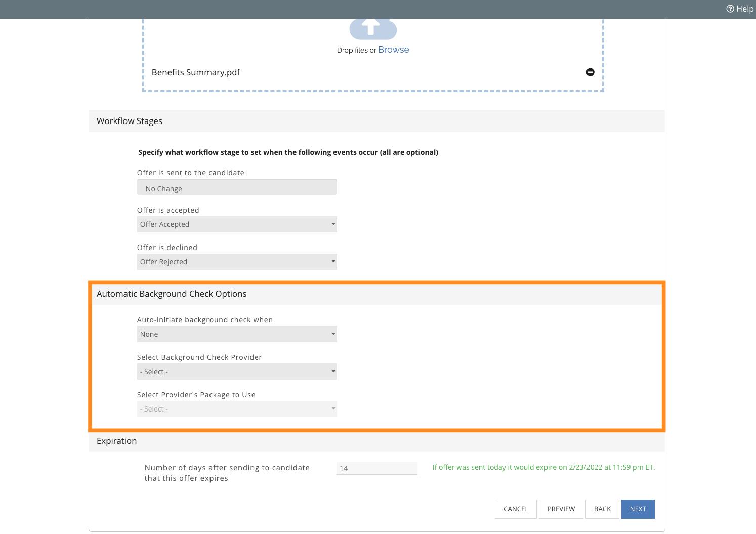756x534 pixels.
Task: Choose a Background Check Provider dropdown
Action: [x=237, y=372]
